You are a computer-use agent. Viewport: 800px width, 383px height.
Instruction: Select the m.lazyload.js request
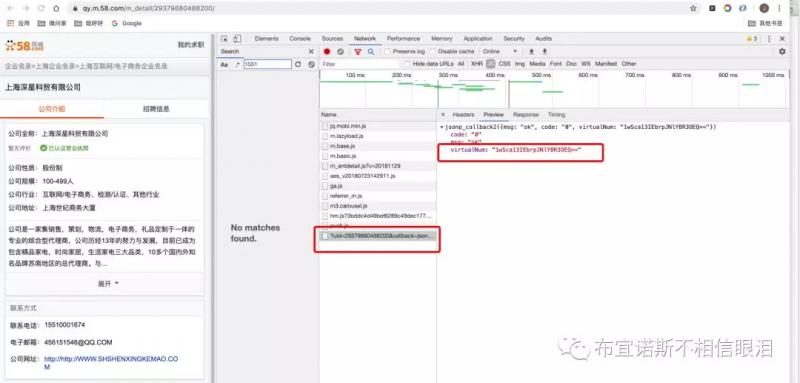[378, 136]
